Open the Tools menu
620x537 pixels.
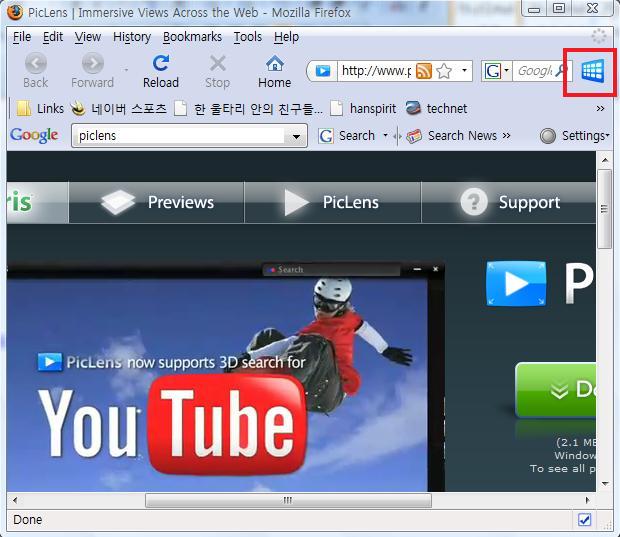(x=248, y=37)
